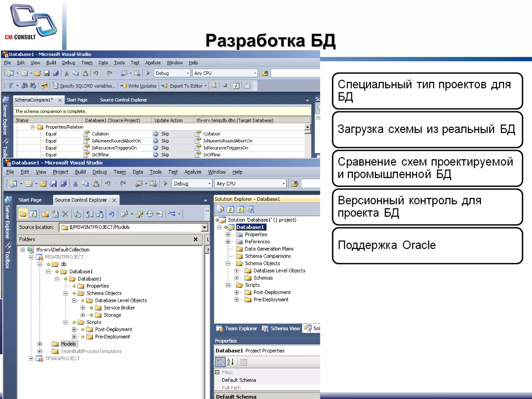
Task: Collapse tfs-srv\DefaultCollection tree node
Action: coord(23,250)
